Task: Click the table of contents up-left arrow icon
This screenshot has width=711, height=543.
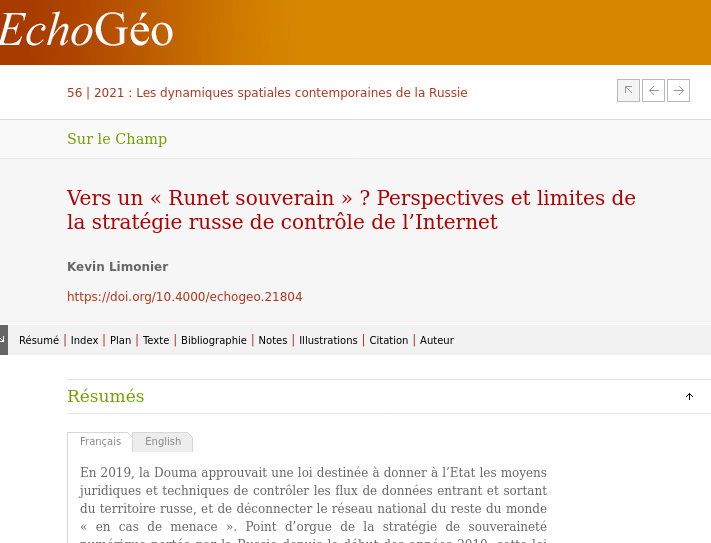Action: pos(628,91)
